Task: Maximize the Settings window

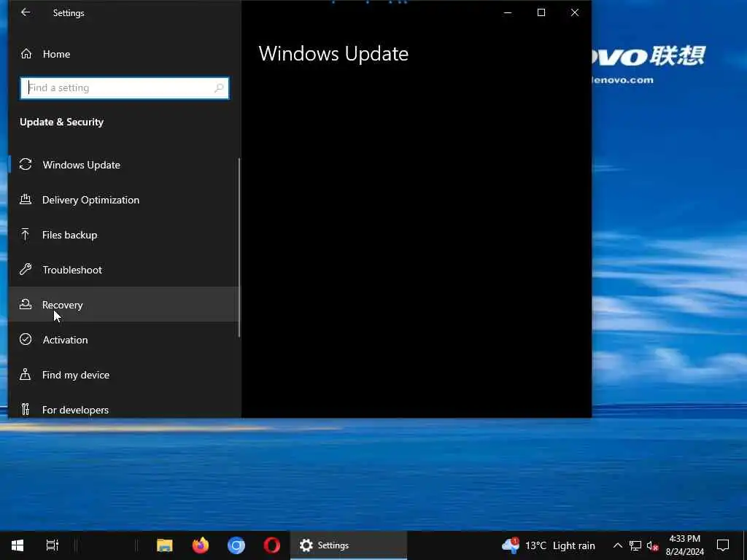Action: coord(541,13)
